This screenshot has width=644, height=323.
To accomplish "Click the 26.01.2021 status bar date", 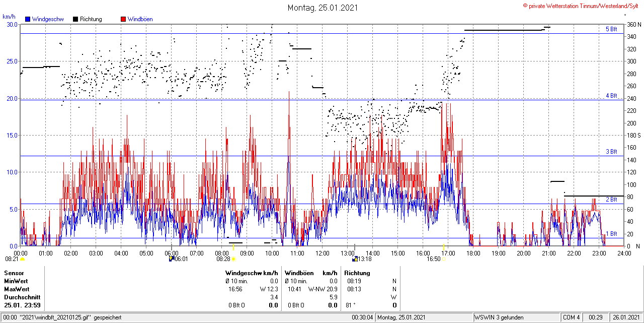I will [x=625, y=318].
